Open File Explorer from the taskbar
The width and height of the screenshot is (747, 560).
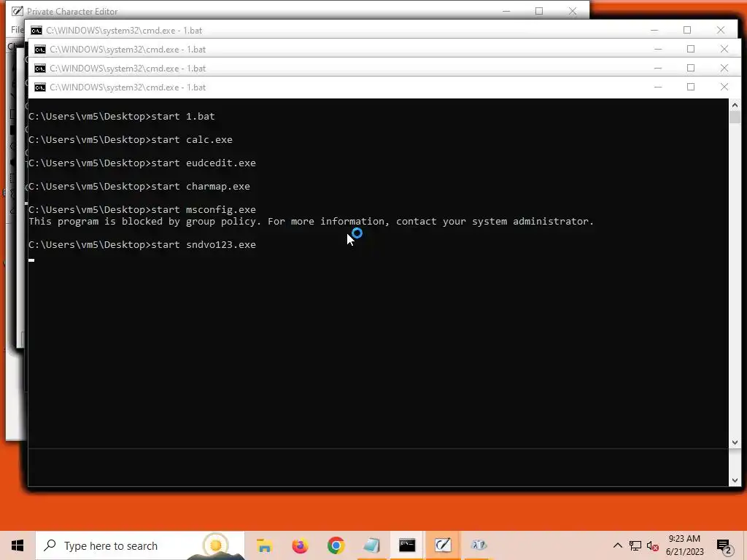264,545
